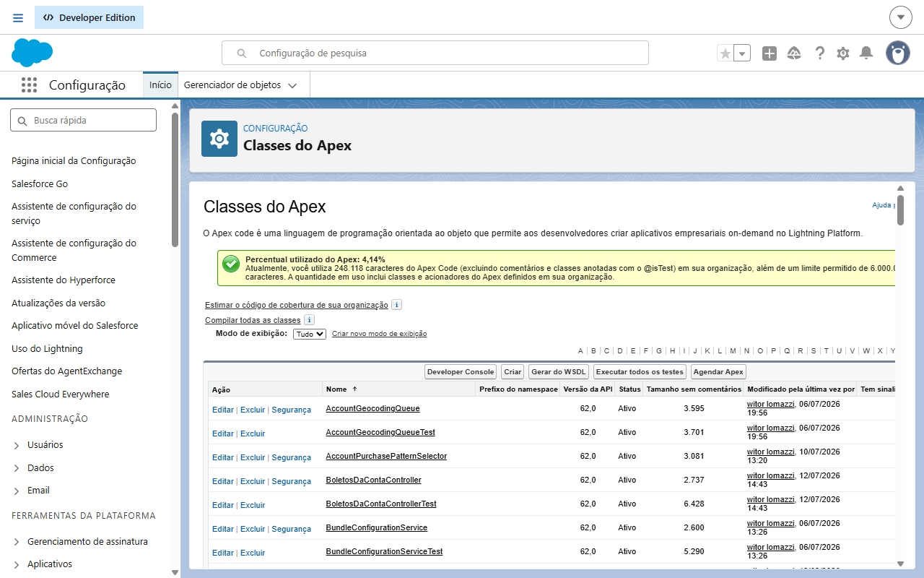Focus the Configuração de pesquisa search field
Screen dimensions: 924x578
(435, 53)
